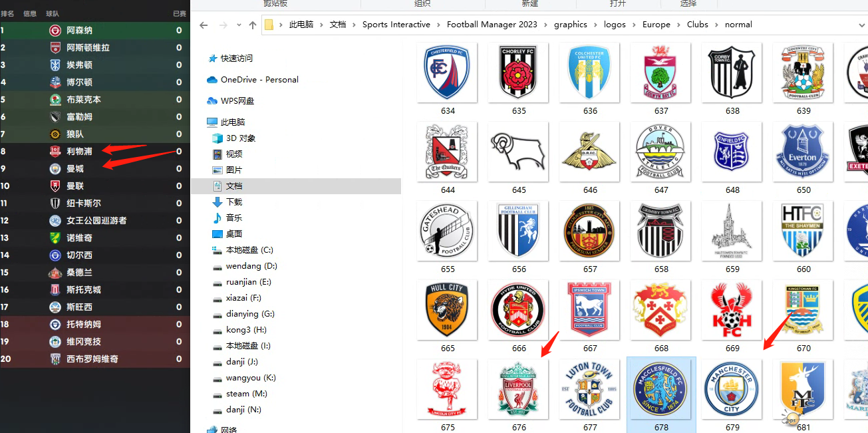Screen dimensions: 868x433
Task: Select the Hull City tiger logo 665
Action: (448, 310)
